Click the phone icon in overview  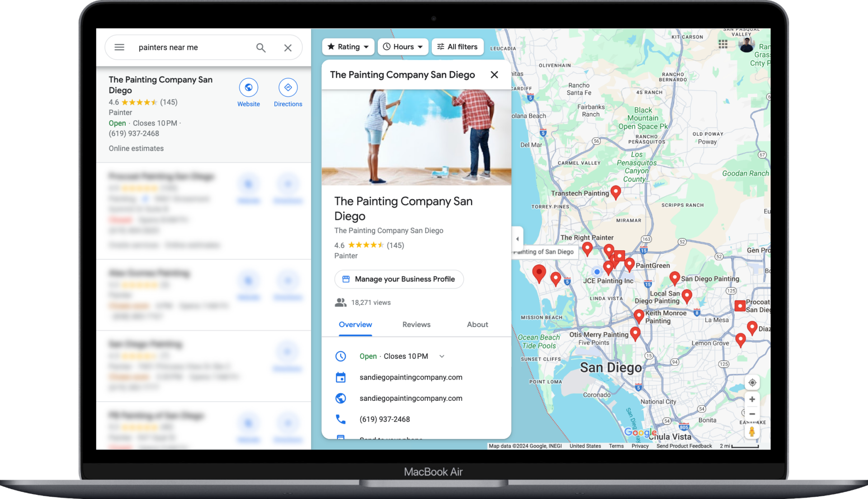click(x=341, y=419)
